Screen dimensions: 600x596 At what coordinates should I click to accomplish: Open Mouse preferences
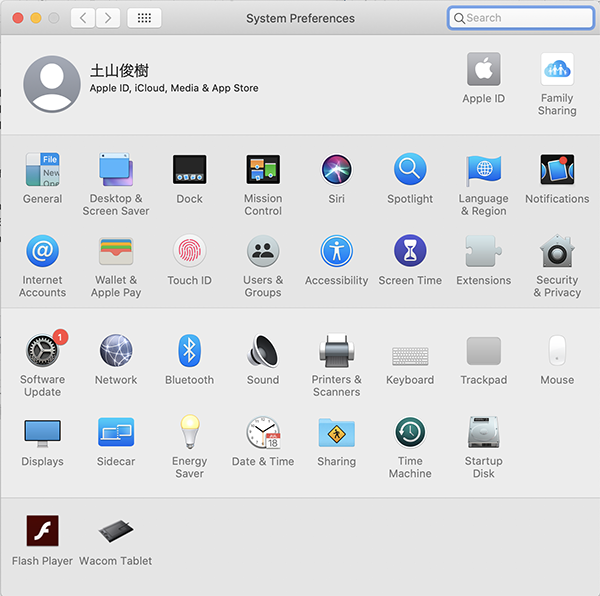pos(557,350)
